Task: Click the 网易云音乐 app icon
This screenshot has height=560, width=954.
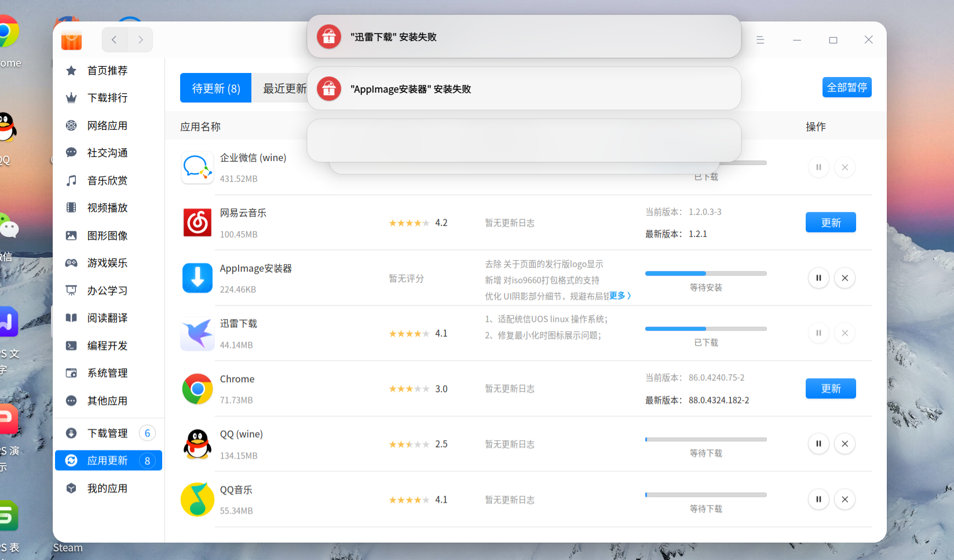Action: [198, 222]
